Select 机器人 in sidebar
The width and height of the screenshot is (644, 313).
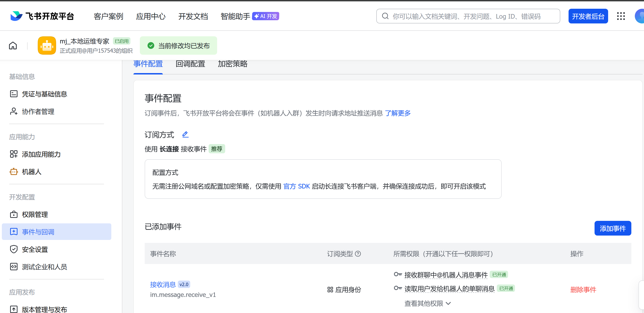coord(57,172)
